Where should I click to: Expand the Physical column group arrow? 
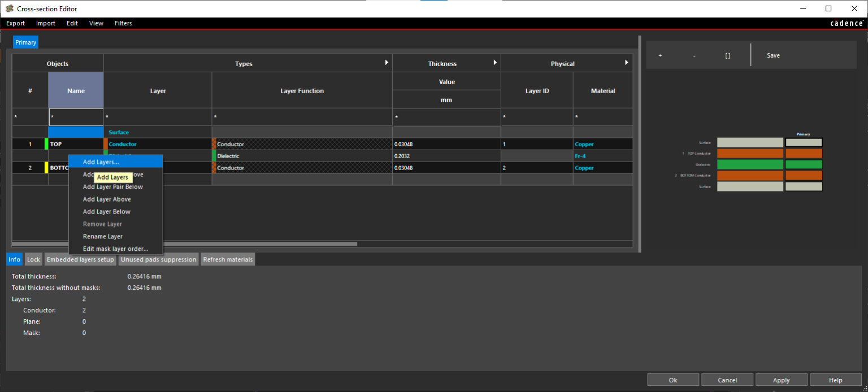pos(626,63)
